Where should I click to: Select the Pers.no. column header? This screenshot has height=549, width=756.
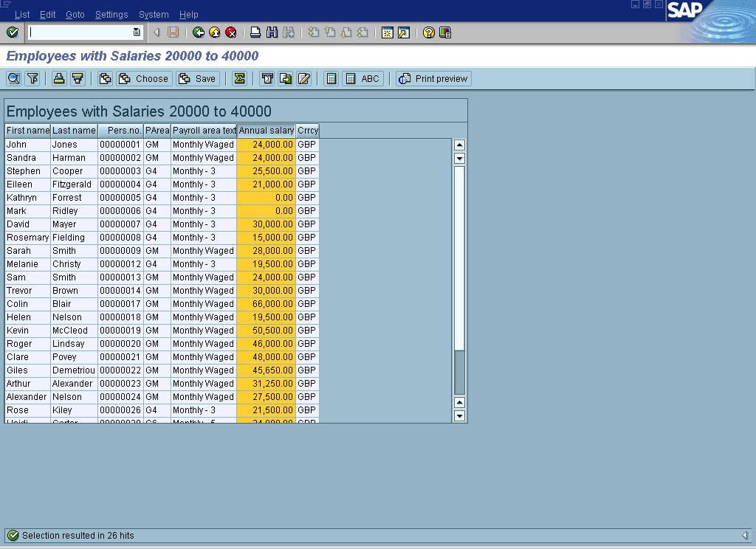(x=120, y=131)
